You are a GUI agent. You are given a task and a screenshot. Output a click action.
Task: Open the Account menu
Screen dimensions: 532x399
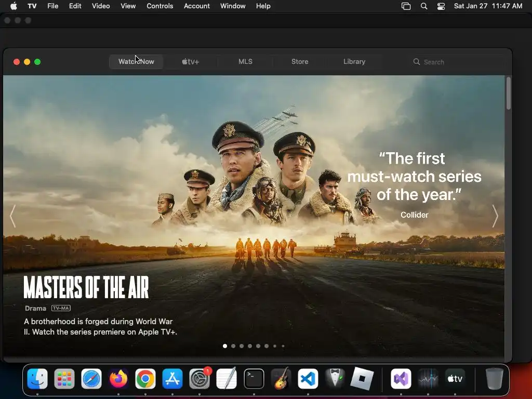pyautogui.click(x=197, y=6)
